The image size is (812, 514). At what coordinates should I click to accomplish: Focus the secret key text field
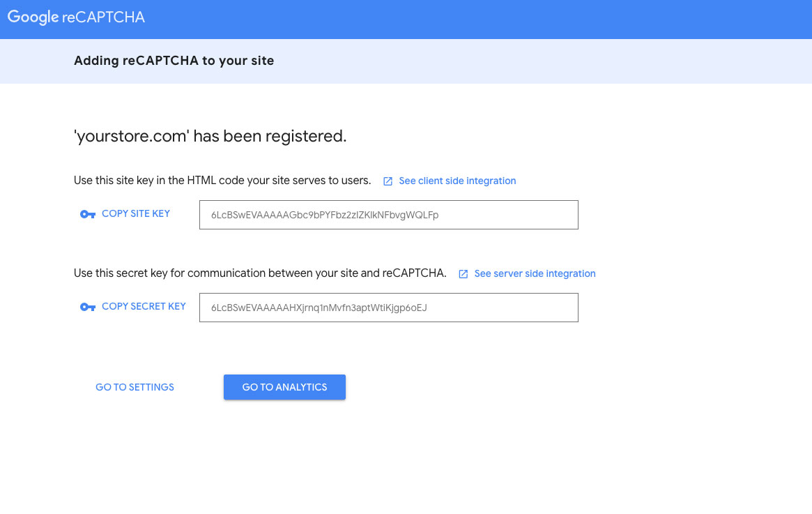[388, 308]
